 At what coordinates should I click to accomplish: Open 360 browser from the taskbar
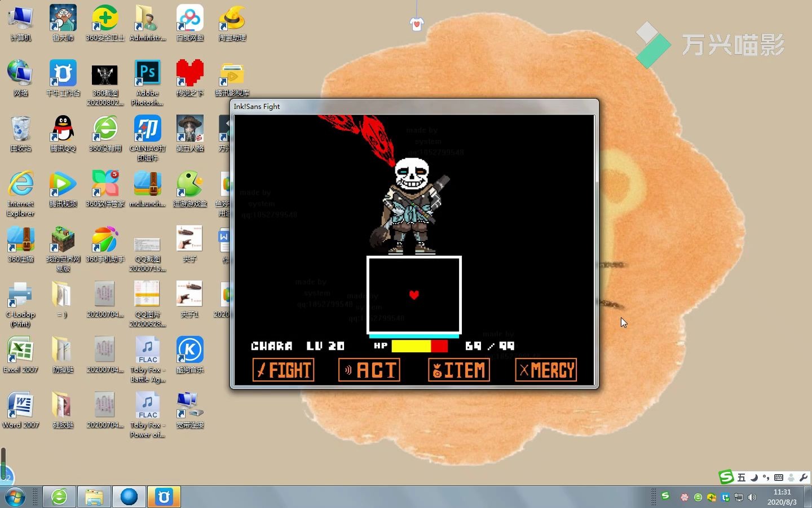(x=59, y=497)
